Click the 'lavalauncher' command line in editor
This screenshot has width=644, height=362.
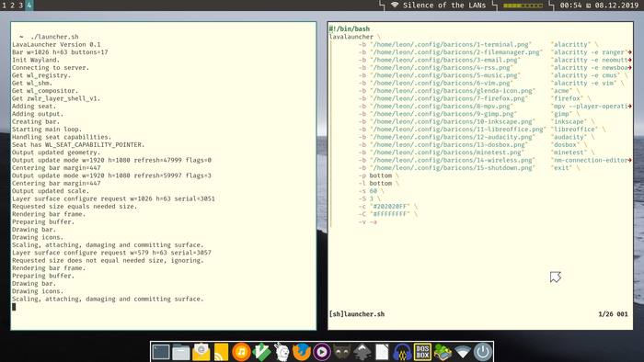pos(351,37)
